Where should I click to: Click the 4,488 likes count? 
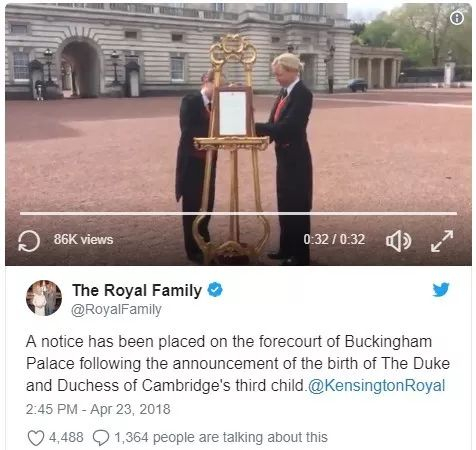pos(66,437)
